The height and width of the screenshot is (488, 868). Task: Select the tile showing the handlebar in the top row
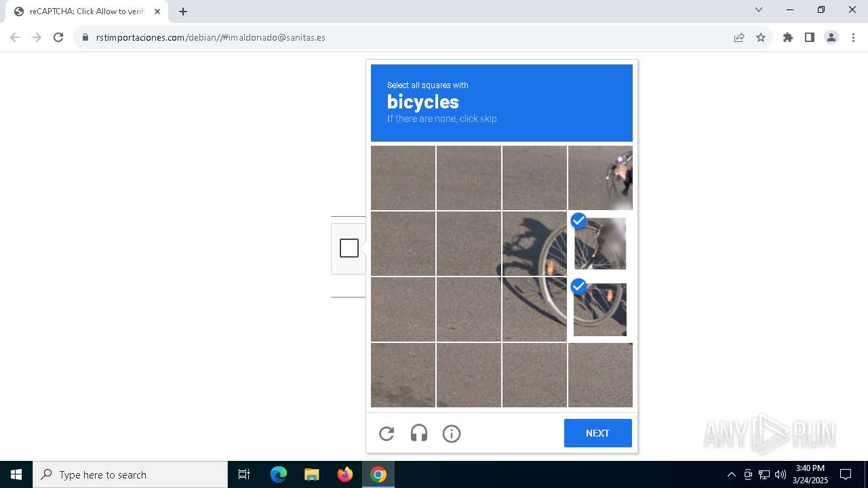tap(600, 178)
